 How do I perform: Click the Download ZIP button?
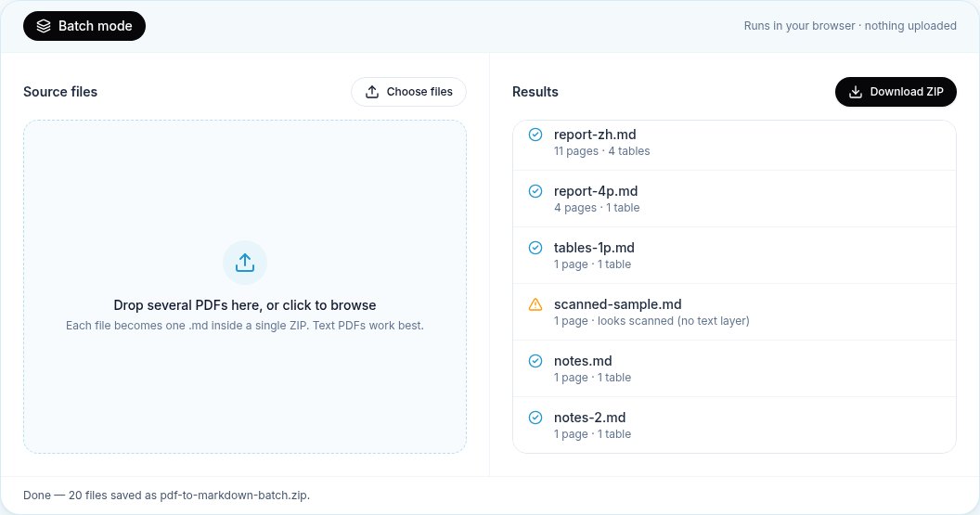point(896,92)
